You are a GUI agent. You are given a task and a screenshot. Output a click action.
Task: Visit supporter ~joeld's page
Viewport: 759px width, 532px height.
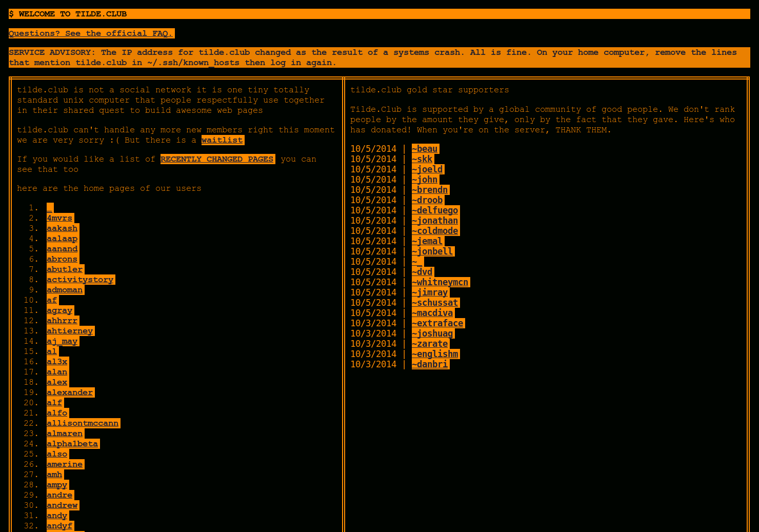coord(427,169)
